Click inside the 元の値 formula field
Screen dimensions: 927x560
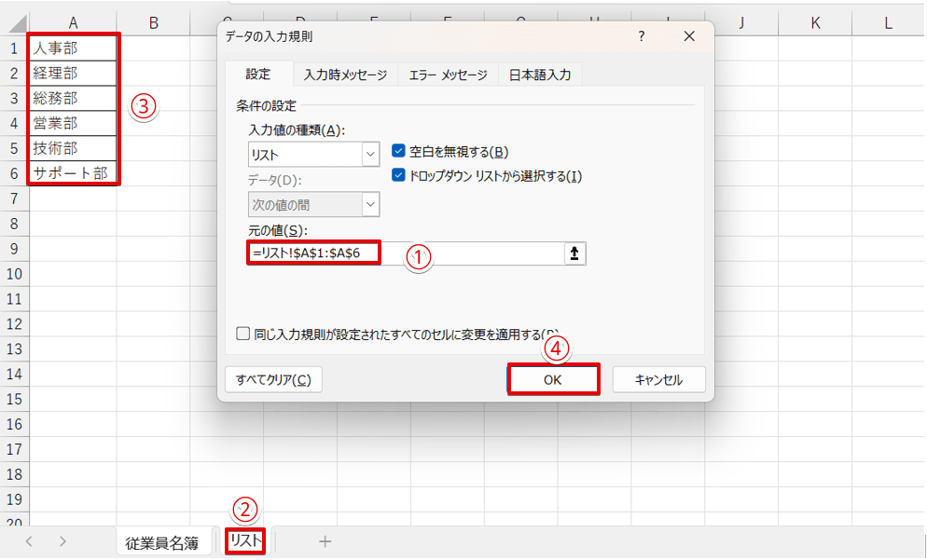[373, 253]
